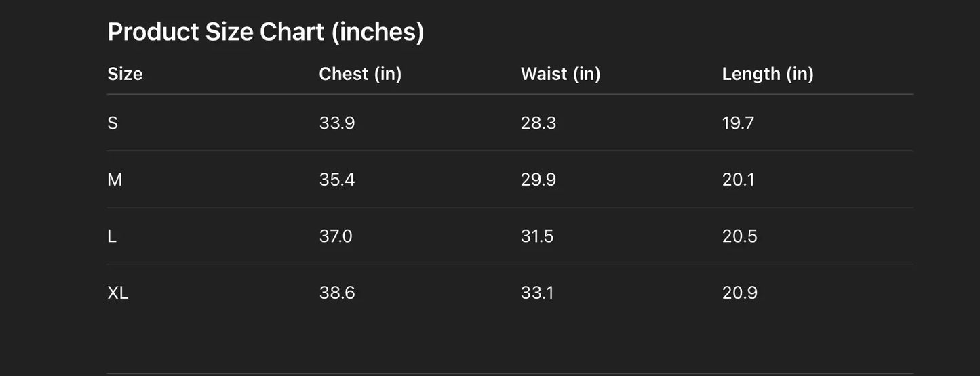Click the Waist (in) column header
The height and width of the screenshot is (376, 980).
coord(560,74)
